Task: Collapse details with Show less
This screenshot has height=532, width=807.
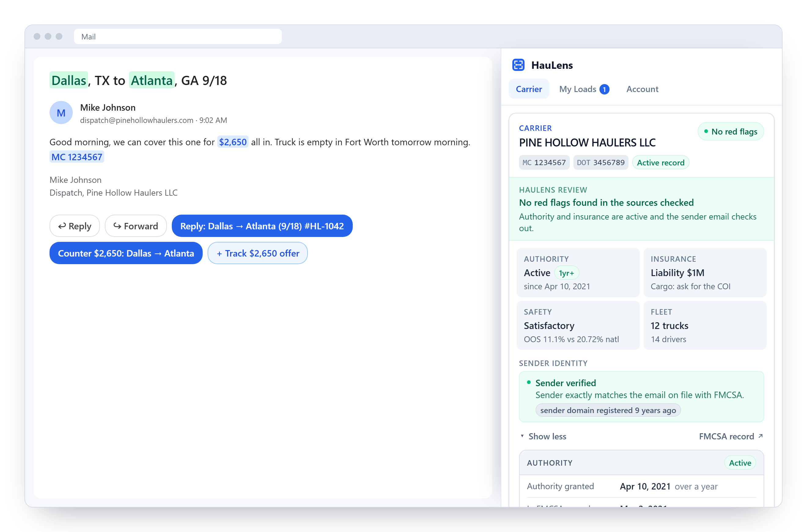Action: (x=543, y=436)
